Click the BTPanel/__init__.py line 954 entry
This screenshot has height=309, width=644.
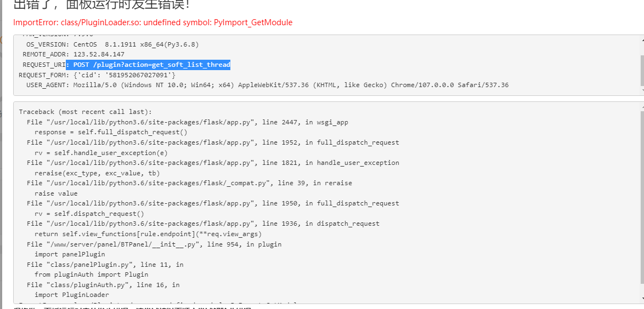point(154,244)
